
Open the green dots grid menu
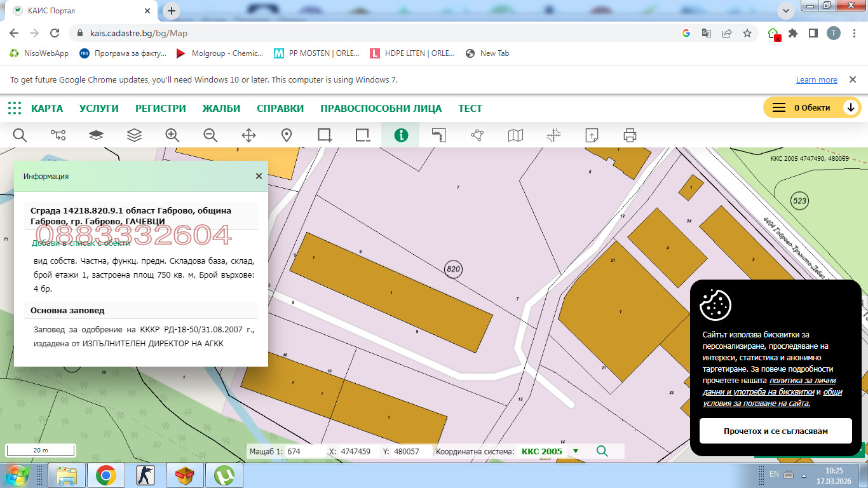[15, 108]
